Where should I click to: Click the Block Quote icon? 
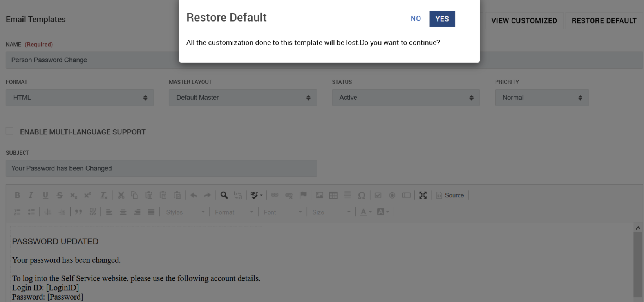[78, 212]
